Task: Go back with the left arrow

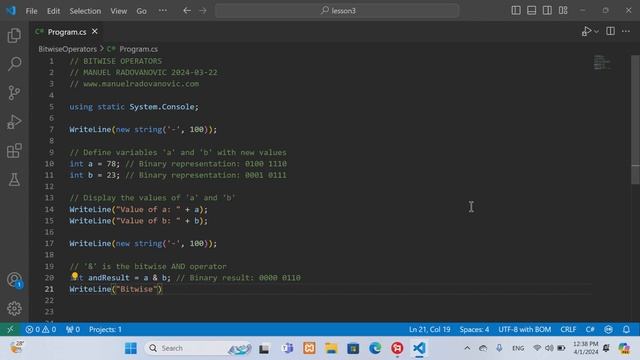Action: point(187,11)
